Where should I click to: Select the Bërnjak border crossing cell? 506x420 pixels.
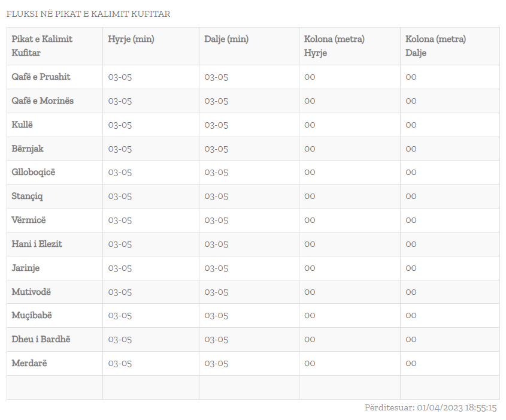coord(28,149)
